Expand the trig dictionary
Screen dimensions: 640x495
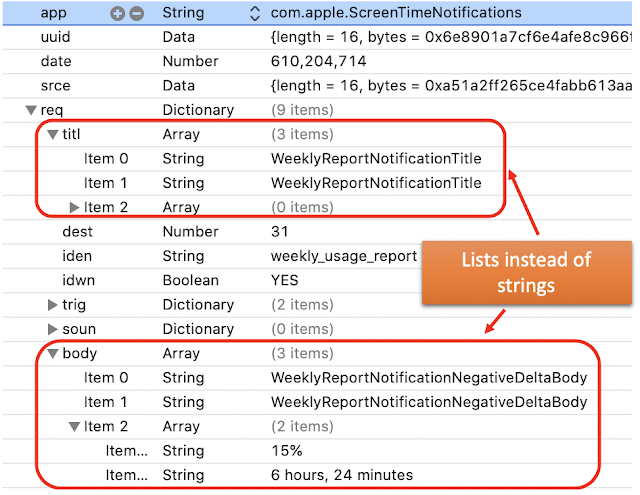pyautogui.click(x=53, y=304)
